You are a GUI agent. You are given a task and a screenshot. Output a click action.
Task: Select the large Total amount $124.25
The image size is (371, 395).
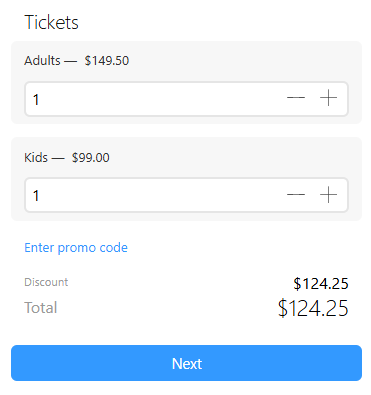point(313,308)
